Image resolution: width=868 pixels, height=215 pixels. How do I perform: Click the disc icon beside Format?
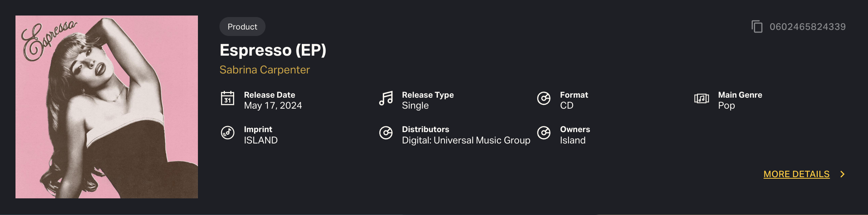544,98
